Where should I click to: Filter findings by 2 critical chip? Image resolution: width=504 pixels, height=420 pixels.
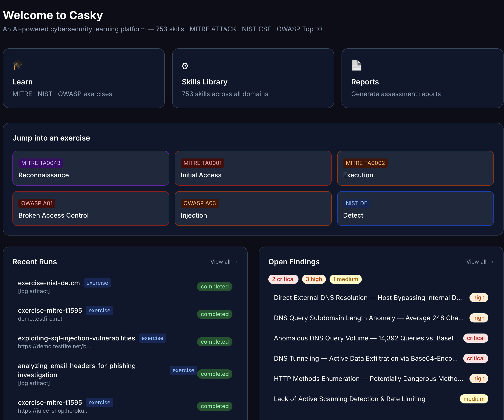pyautogui.click(x=283, y=279)
